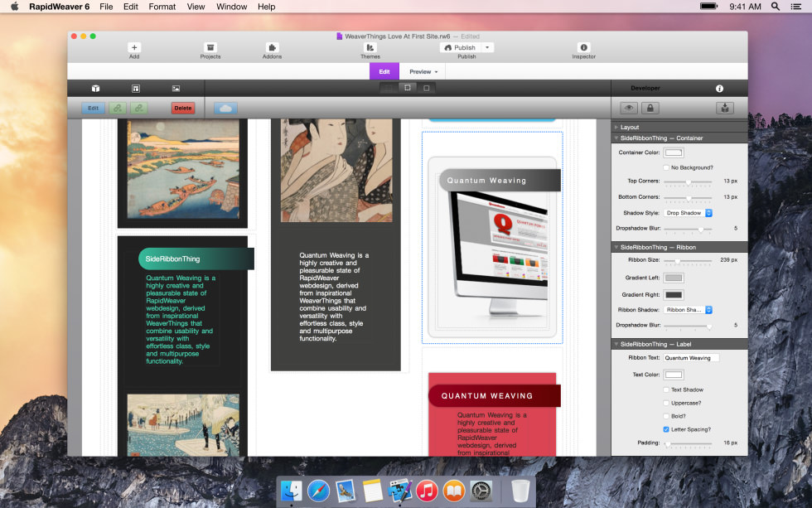Open System Preferences from the Dock
Screen dimensions: 812x508
[481, 491]
